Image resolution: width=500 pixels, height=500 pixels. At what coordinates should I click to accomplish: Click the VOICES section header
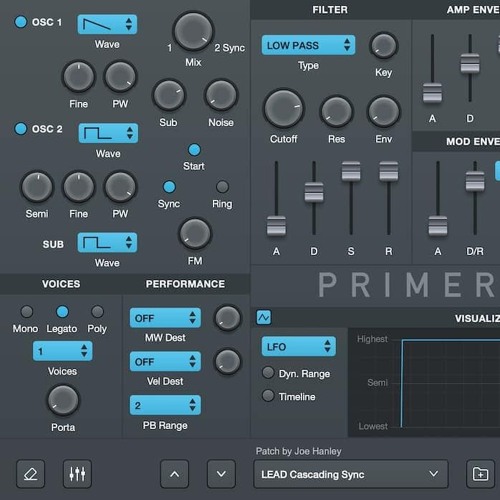click(61, 284)
